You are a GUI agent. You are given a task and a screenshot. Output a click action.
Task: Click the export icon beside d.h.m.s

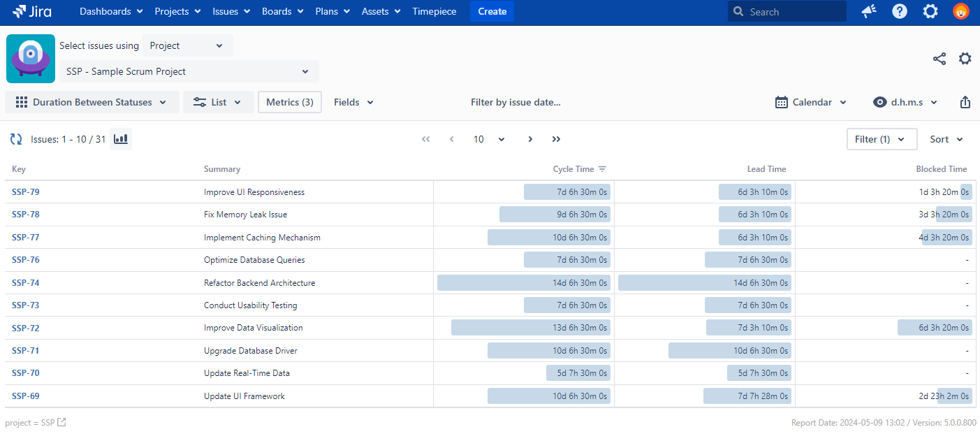click(x=965, y=102)
